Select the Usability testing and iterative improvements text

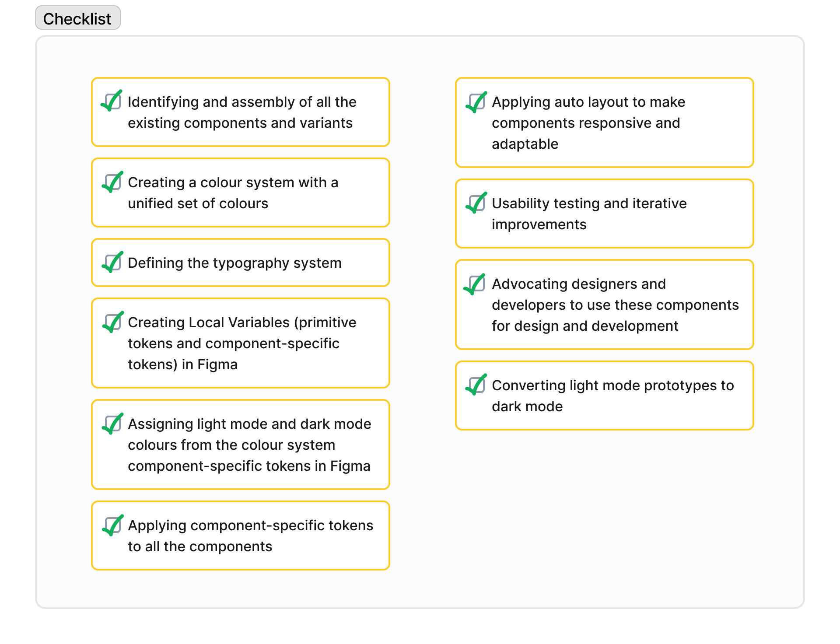tap(589, 213)
